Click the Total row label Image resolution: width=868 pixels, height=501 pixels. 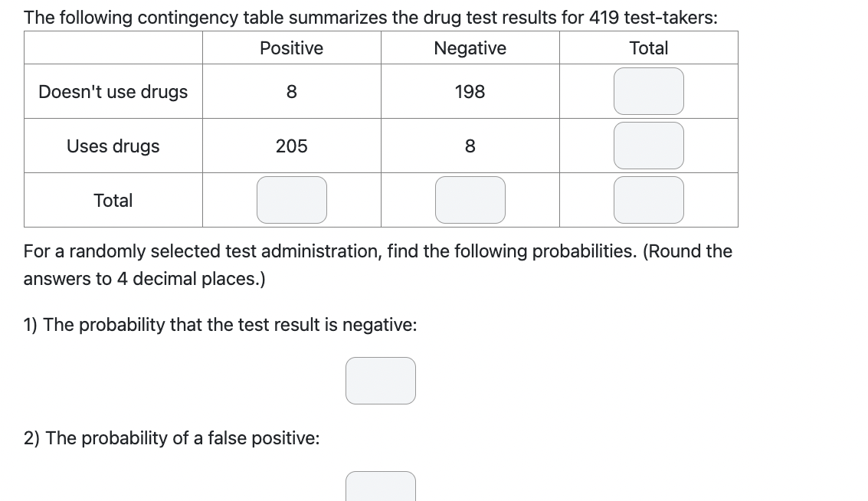point(113,200)
